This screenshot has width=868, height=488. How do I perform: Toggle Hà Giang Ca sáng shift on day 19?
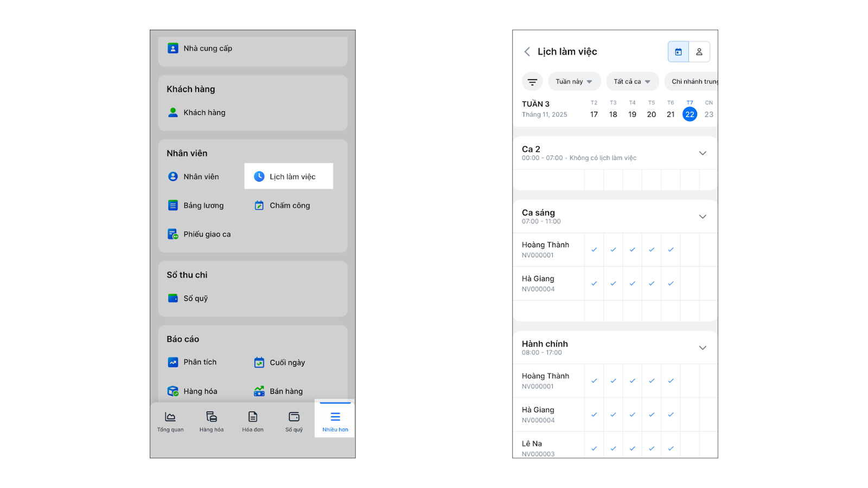point(633,284)
